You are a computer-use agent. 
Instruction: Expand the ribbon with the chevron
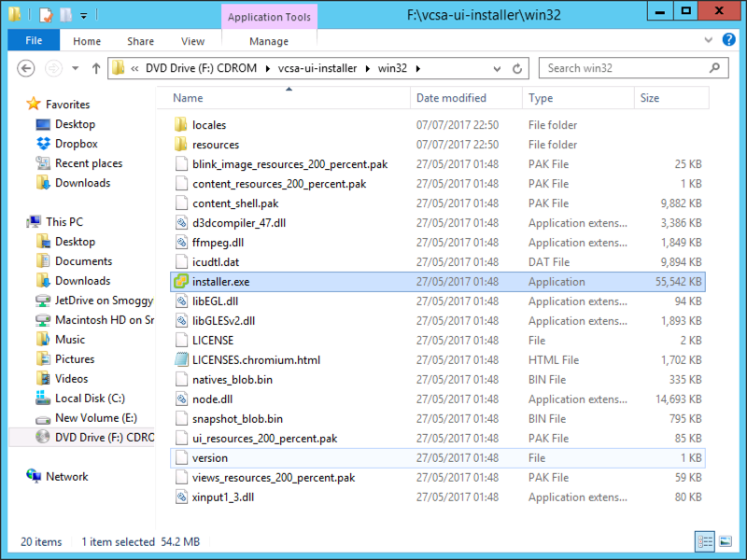[x=709, y=40]
